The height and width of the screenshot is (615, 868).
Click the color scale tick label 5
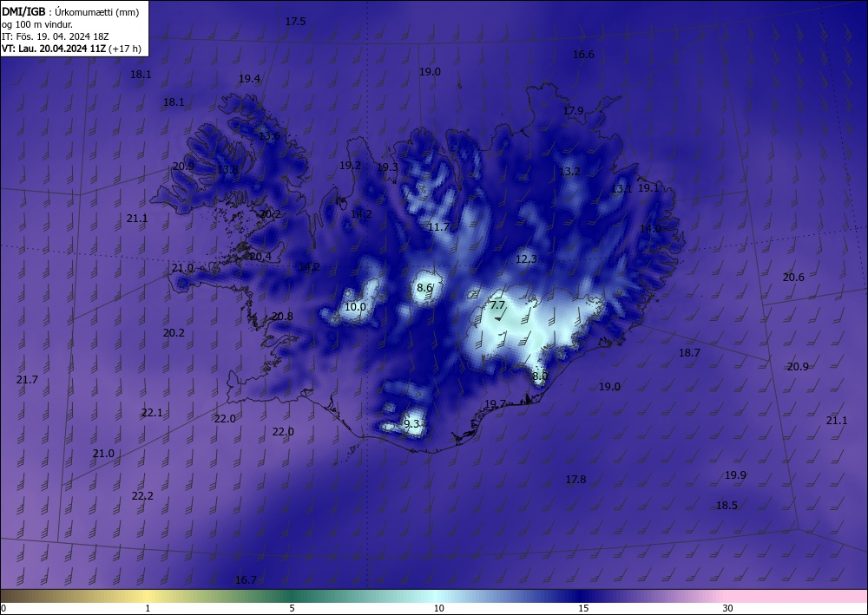tap(292, 608)
